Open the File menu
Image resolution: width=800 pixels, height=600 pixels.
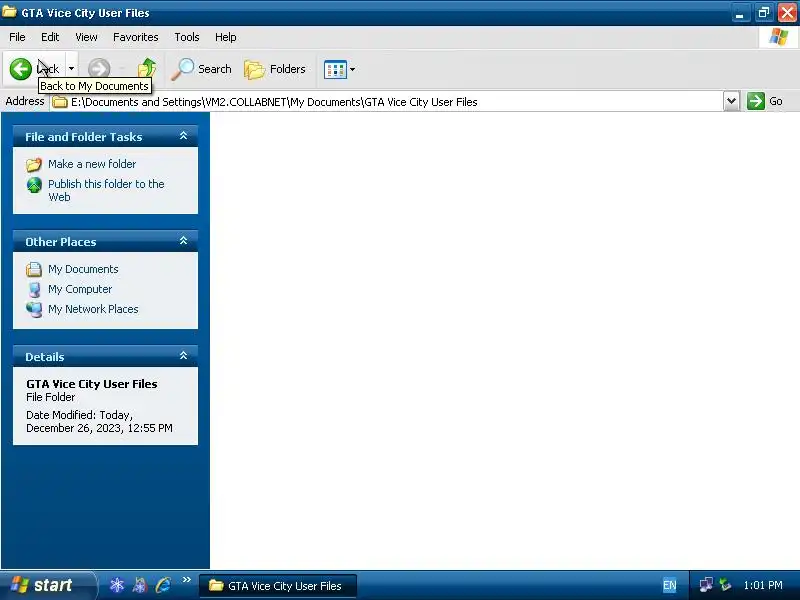coord(17,37)
